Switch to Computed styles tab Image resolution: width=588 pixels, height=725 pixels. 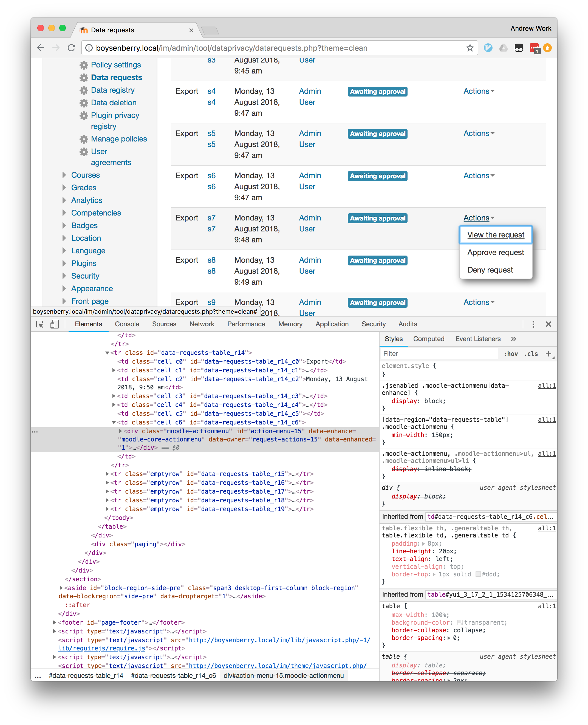tap(428, 339)
